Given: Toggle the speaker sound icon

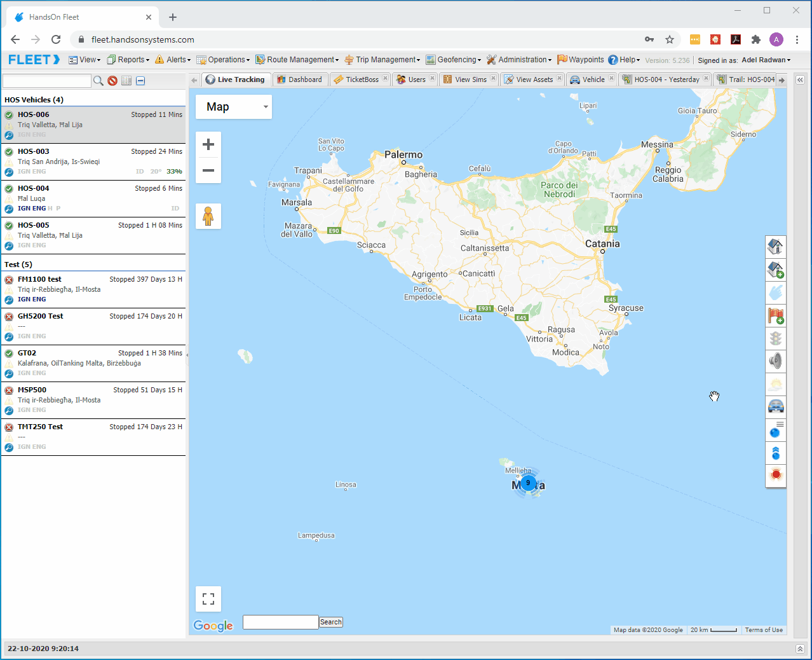Looking at the screenshot, I should (x=776, y=361).
